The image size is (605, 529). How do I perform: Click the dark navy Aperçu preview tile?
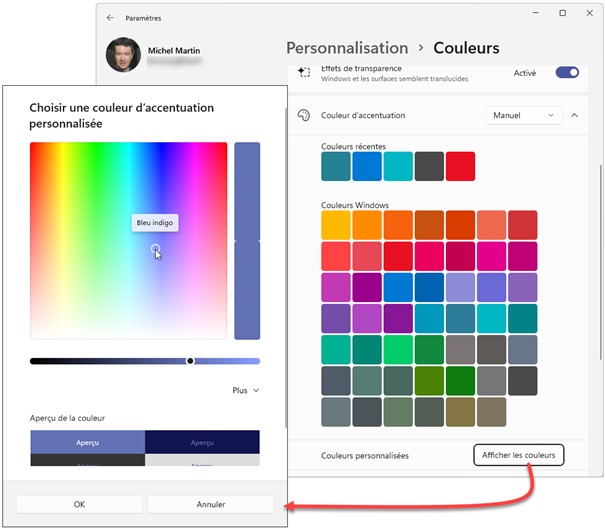pyautogui.click(x=202, y=441)
